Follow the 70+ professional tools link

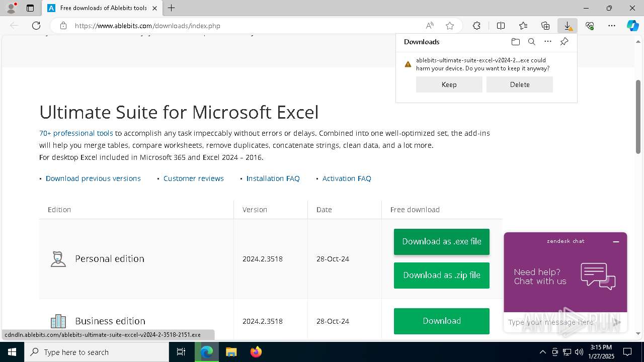click(x=76, y=133)
